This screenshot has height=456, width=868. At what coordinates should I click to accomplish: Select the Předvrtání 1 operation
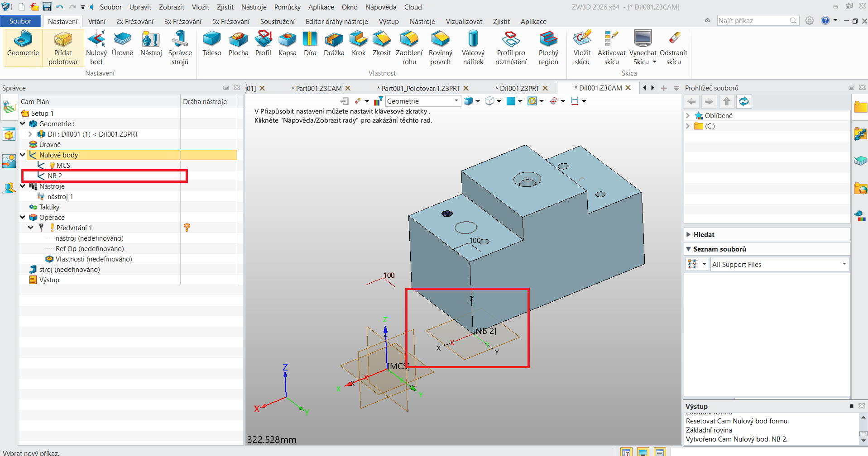point(74,228)
